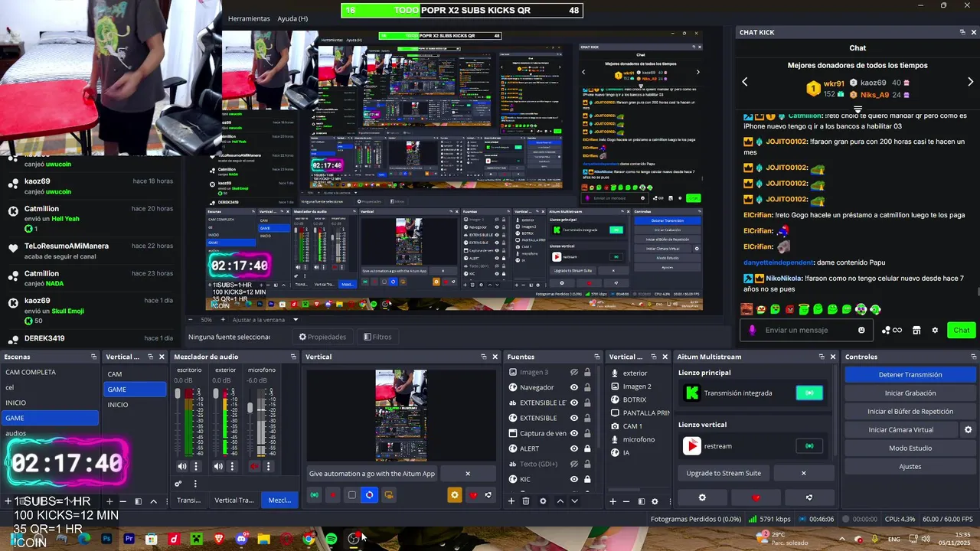Open emoji picker in chat input
This screenshot has height=551, width=980.
coord(861,330)
